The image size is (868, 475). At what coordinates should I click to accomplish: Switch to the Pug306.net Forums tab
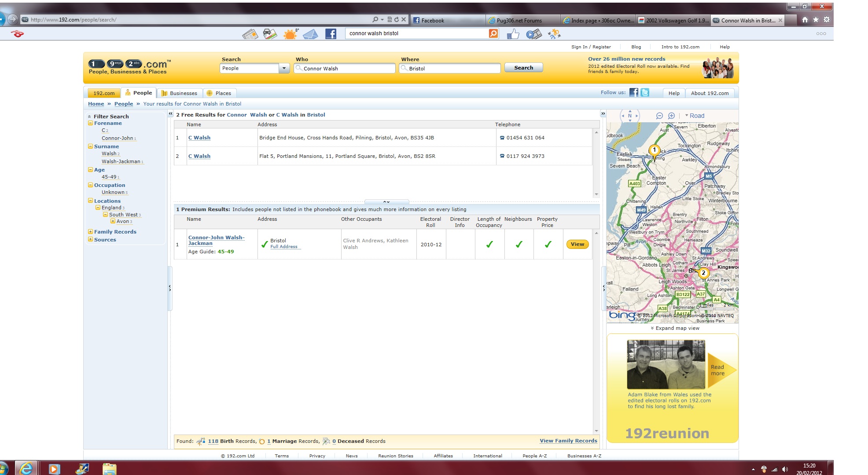[523, 20]
